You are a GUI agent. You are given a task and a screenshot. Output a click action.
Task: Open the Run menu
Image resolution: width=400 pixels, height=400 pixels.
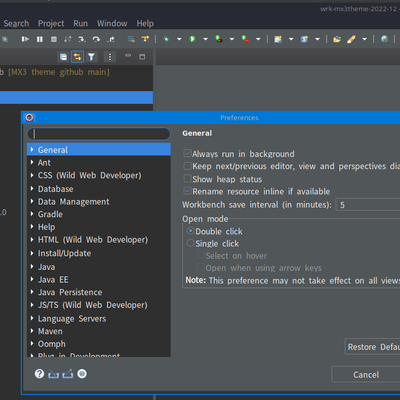click(81, 24)
